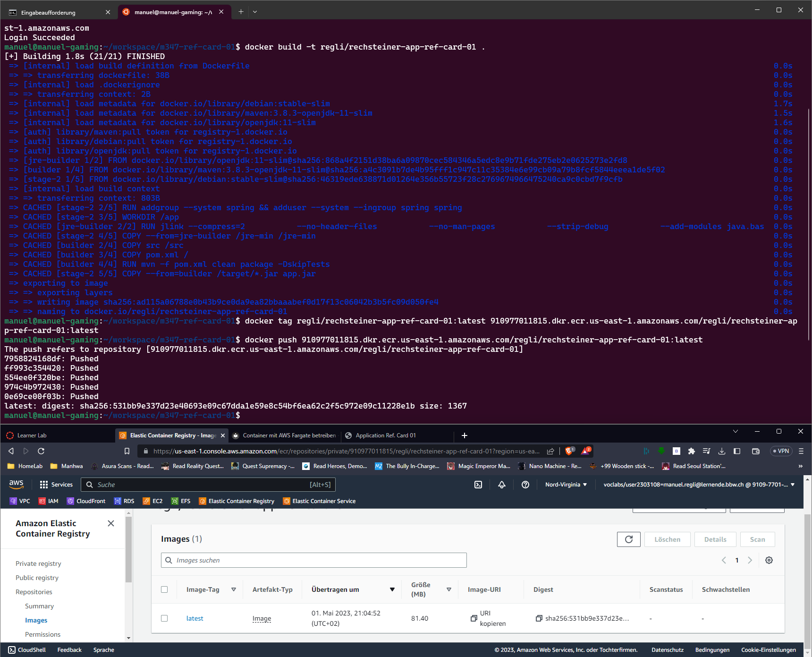Open table preferences gear icon
The width and height of the screenshot is (812, 657).
769,560
